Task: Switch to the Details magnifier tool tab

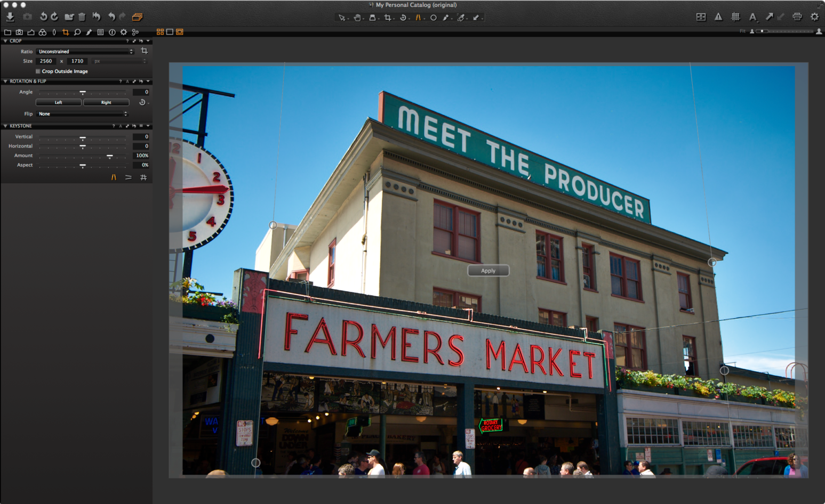Action: (77, 32)
